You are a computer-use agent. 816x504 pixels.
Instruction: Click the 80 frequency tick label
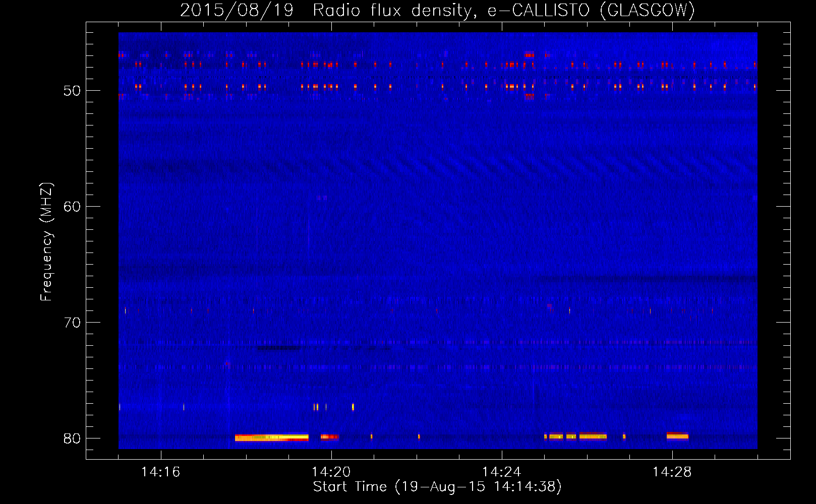tap(72, 438)
